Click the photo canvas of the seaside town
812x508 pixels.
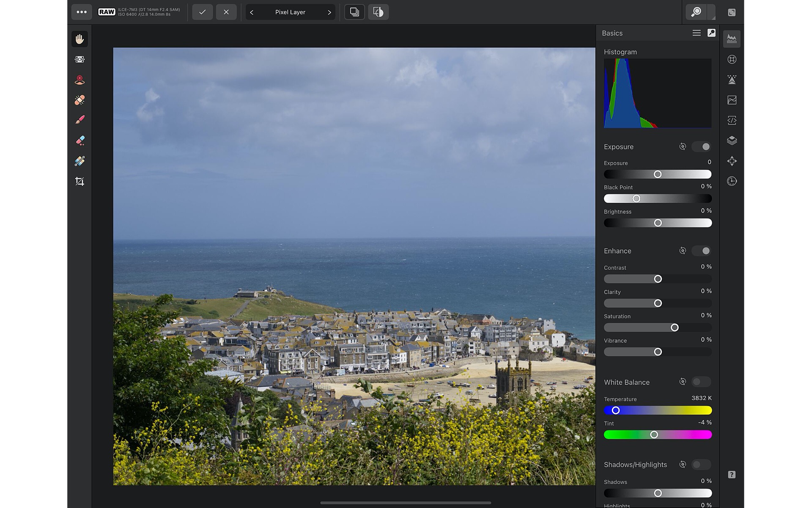click(354, 266)
